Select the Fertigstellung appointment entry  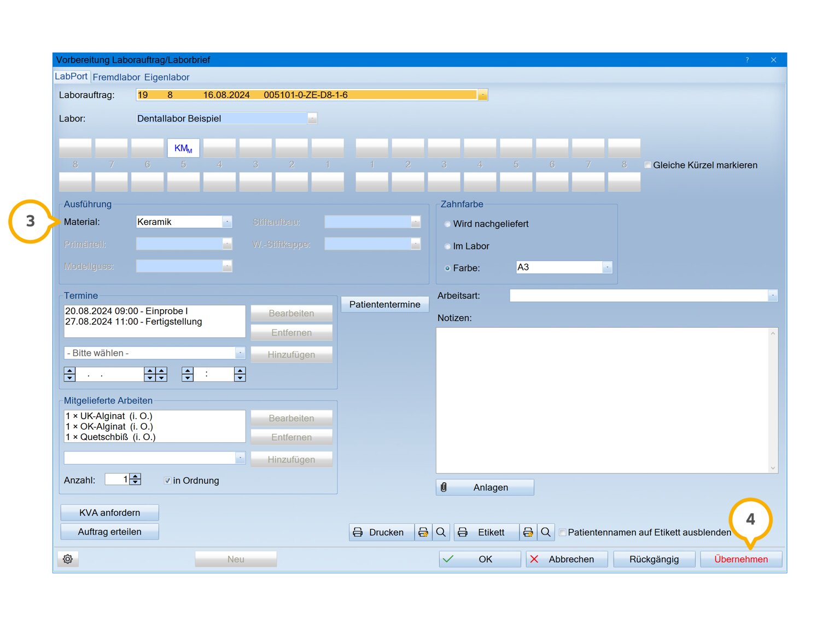coord(133,322)
